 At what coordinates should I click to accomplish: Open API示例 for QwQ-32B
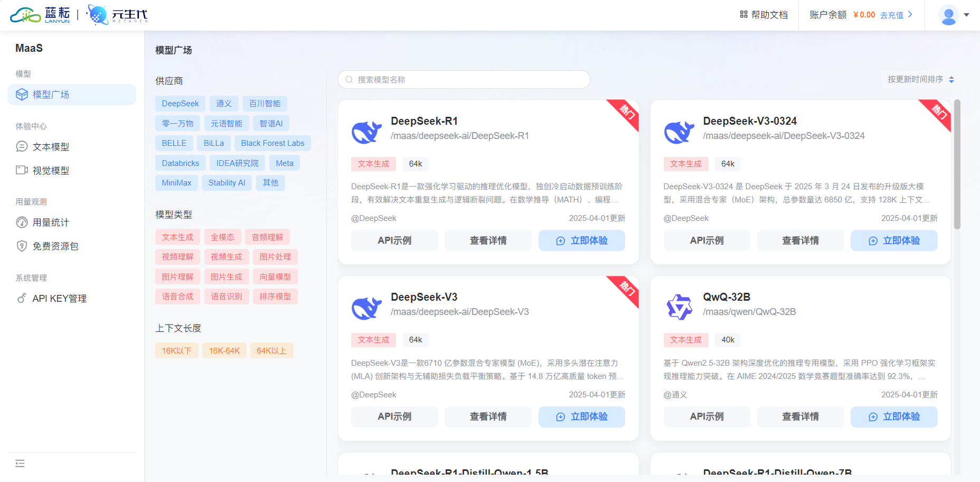pos(707,416)
